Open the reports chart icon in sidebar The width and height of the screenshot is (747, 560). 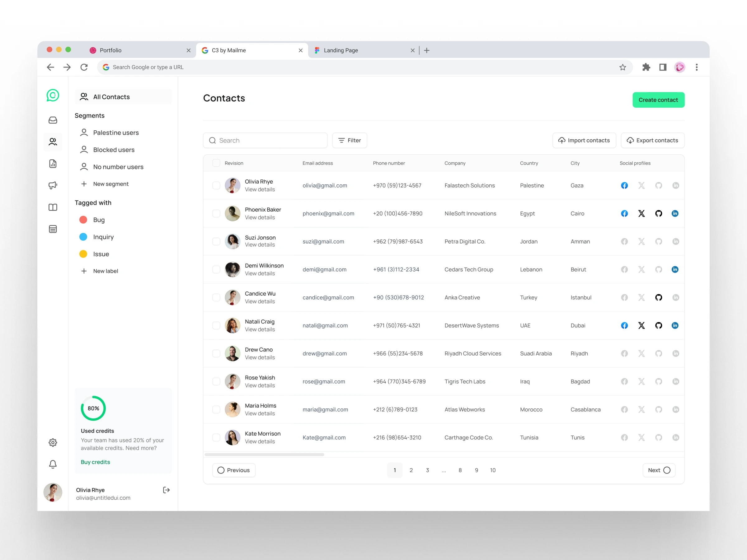pos(53,163)
